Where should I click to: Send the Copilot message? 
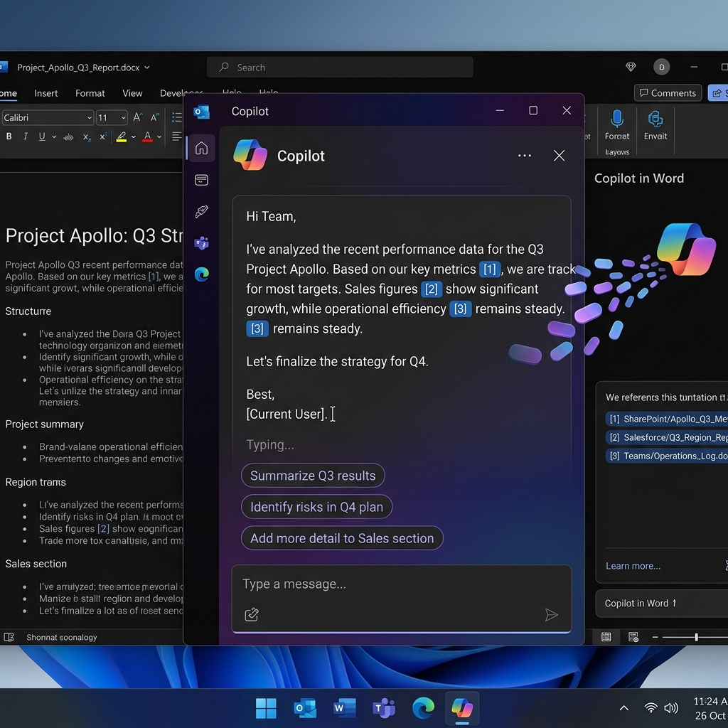[551, 615]
